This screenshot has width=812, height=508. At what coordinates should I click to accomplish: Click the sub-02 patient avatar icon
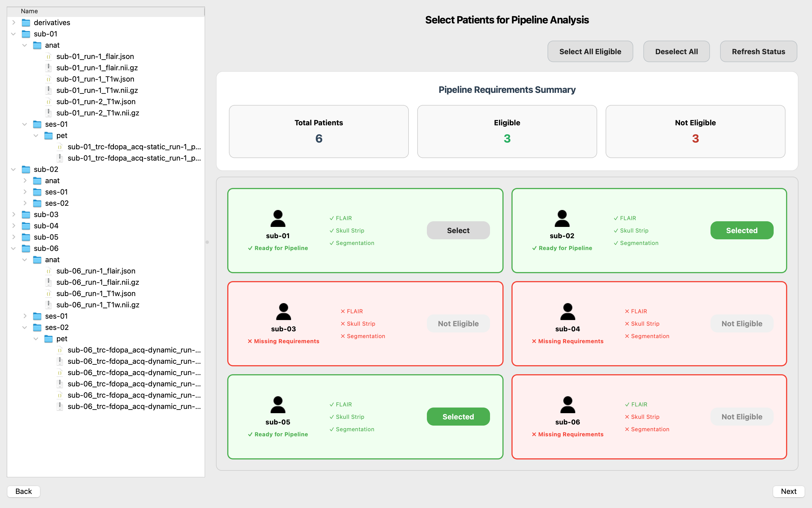[562, 218]
